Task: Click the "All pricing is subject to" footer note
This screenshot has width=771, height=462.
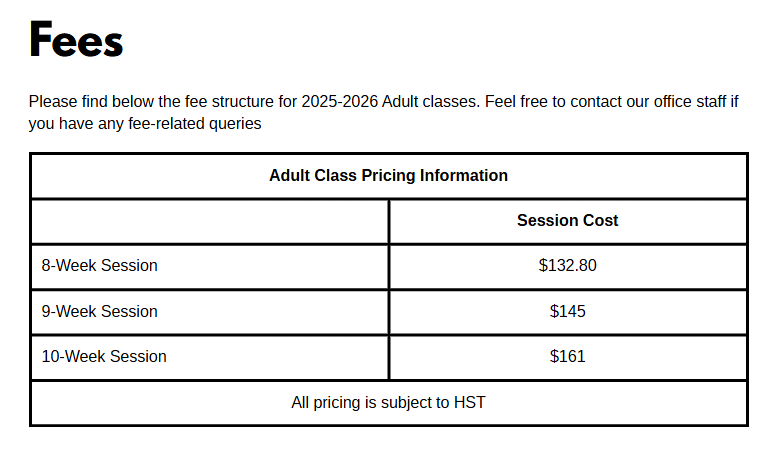Action: pos(370,403)
